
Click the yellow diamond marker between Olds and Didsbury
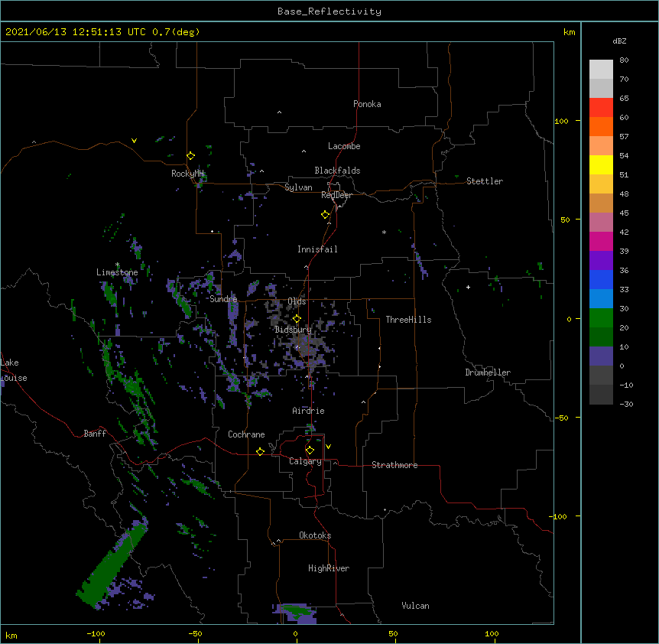click(x=297, y=319)
